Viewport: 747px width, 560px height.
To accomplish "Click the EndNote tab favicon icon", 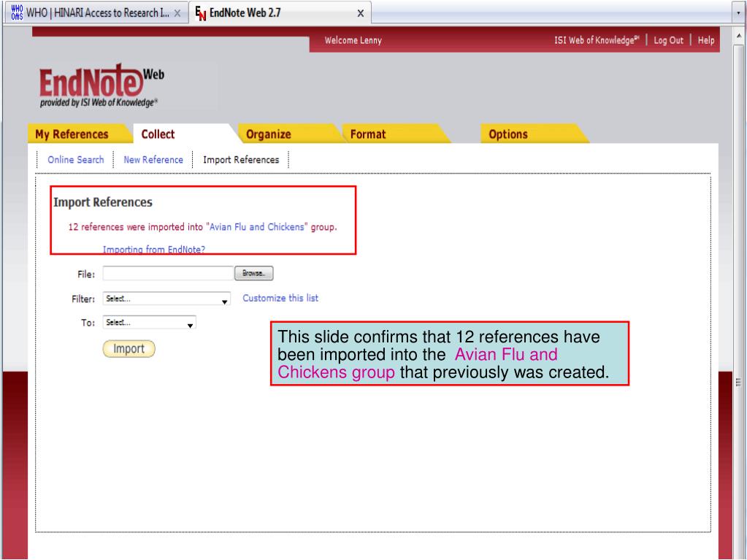I will click(201, 13).
